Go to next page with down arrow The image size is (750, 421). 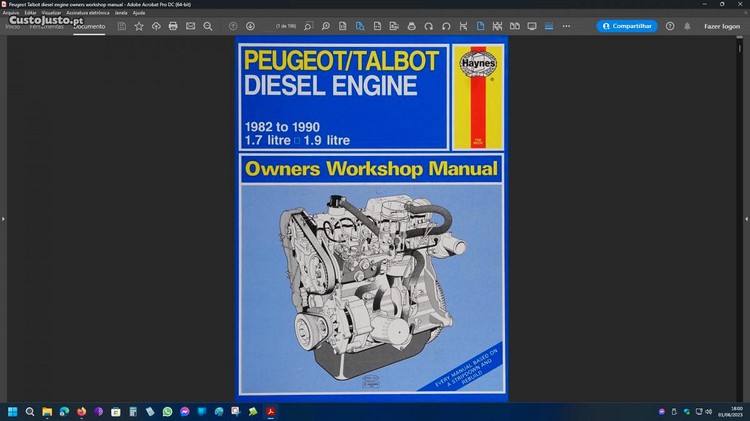pyautogui.click(x=250, y=26)
